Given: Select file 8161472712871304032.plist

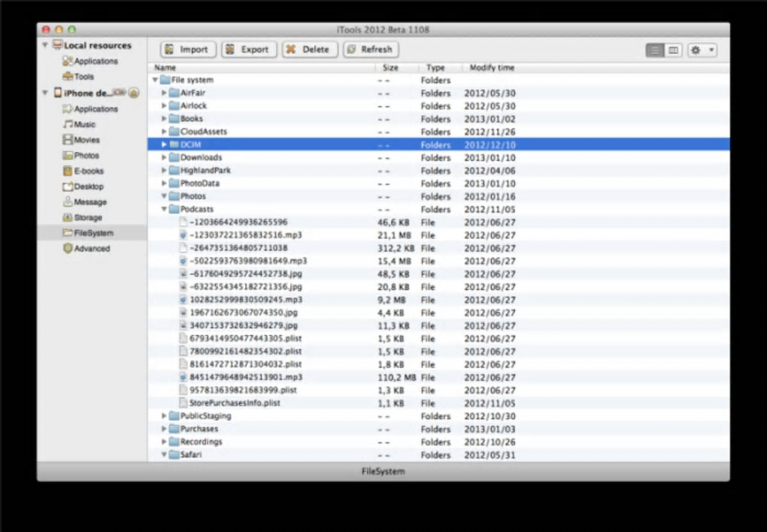Looking at the screenshot, I should [x=438, y=364].
